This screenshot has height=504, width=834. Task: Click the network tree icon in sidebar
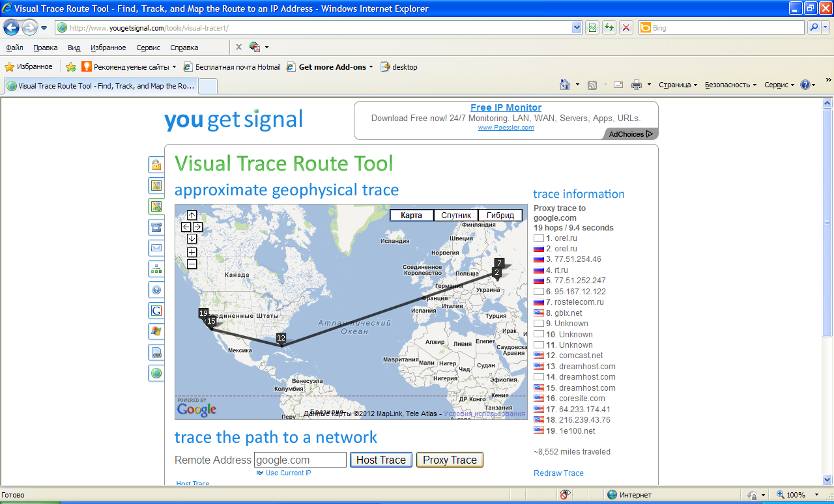point(156,269)
